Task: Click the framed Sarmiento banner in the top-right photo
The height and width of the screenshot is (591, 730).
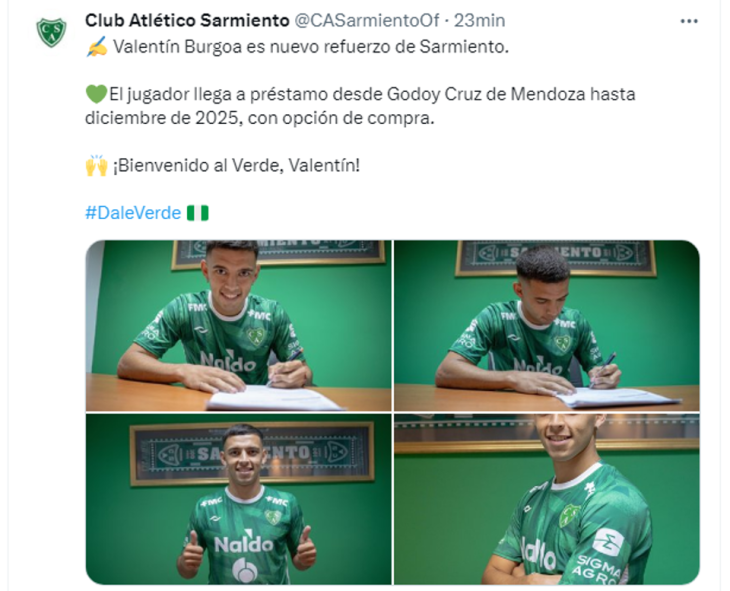Action: point(555,257)
